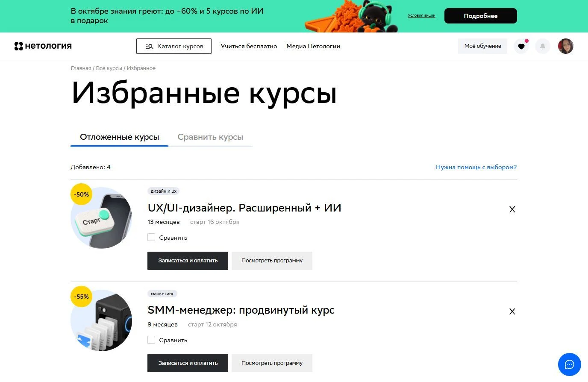
Task: Click the -55% discount badge
Action: coord(82,297)
